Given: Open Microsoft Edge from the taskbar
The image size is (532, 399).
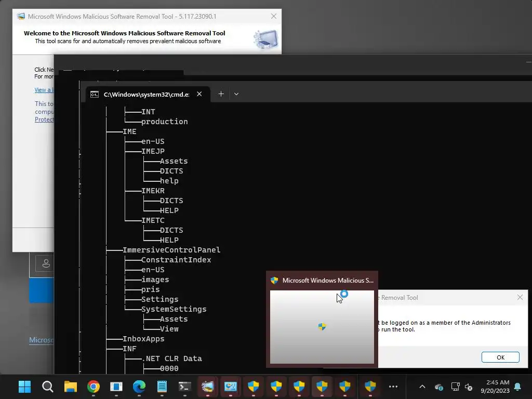Looking at the screenshot, I should click(139, 387).
